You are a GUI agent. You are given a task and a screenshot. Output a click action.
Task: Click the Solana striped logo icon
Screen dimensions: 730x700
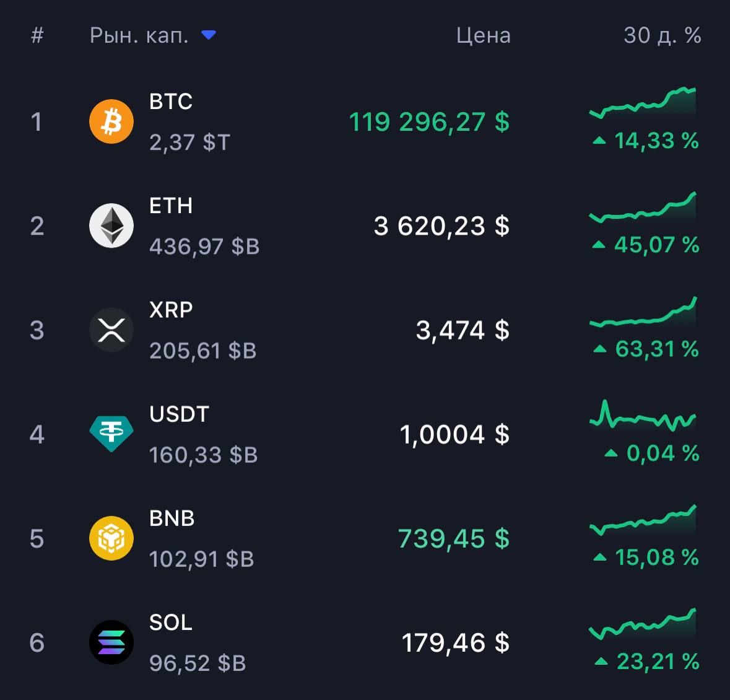[111, 643]
